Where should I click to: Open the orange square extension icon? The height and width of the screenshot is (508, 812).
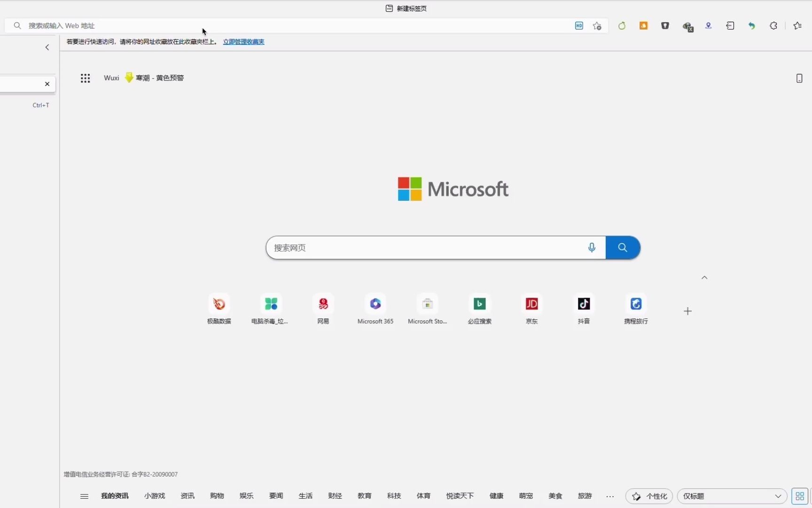click(643, 26)
